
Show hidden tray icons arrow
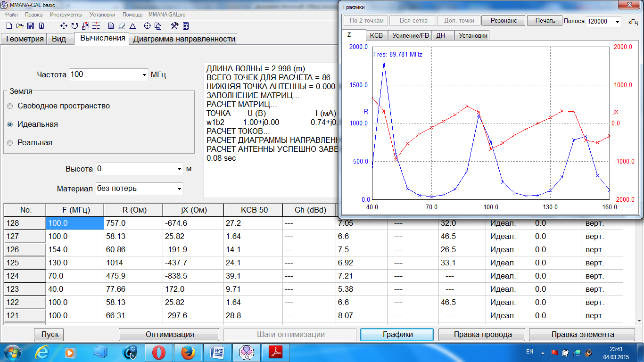pos(543,352)
